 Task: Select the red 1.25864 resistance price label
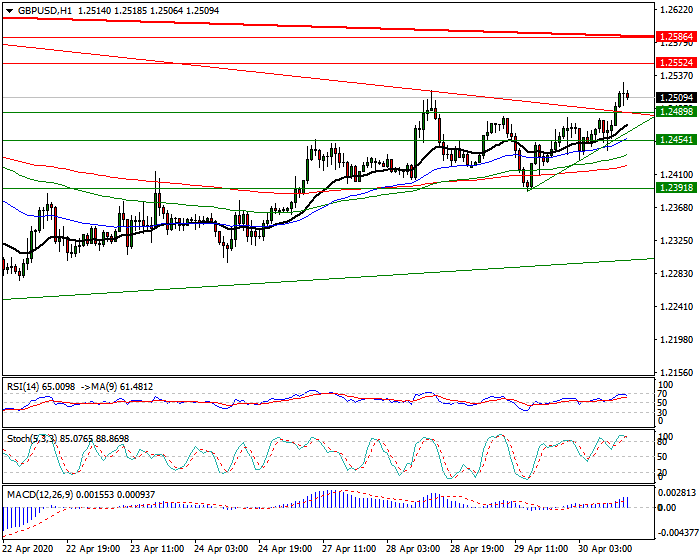coord(677,37)
